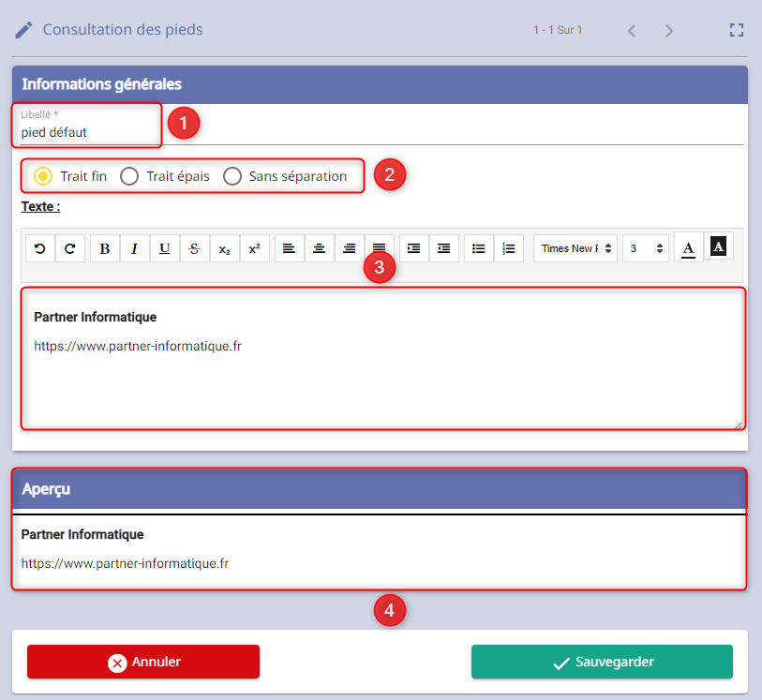
Task: Click the URL in the Aperçu preview
Action: 125,563
